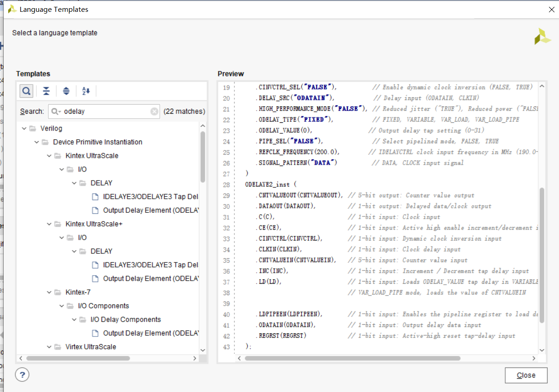Click the Close button
The height and width of the screenshot is (392, 559).
pos(526,375)
